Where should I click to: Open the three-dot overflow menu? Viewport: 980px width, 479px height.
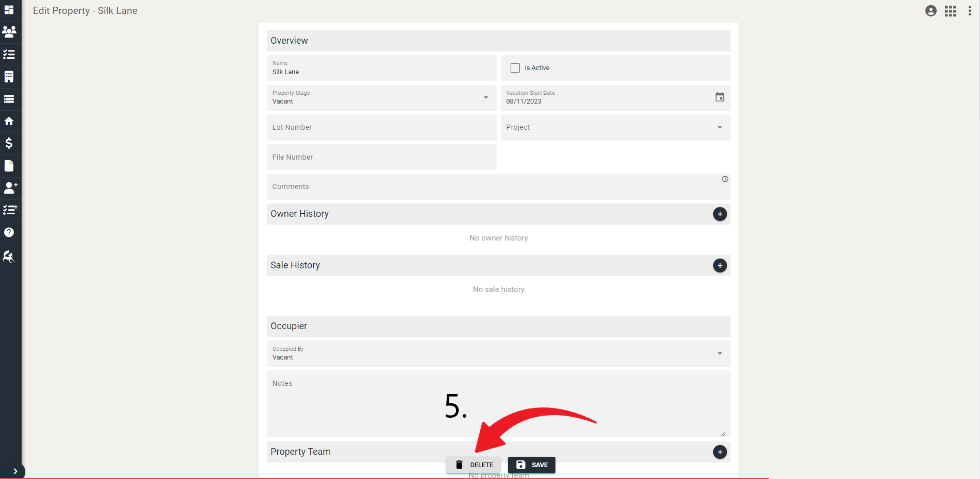(969, 10)
